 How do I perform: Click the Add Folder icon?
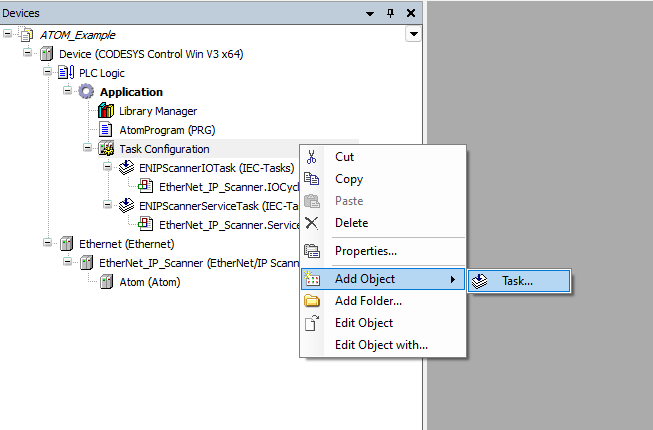[x=312, y=301]
